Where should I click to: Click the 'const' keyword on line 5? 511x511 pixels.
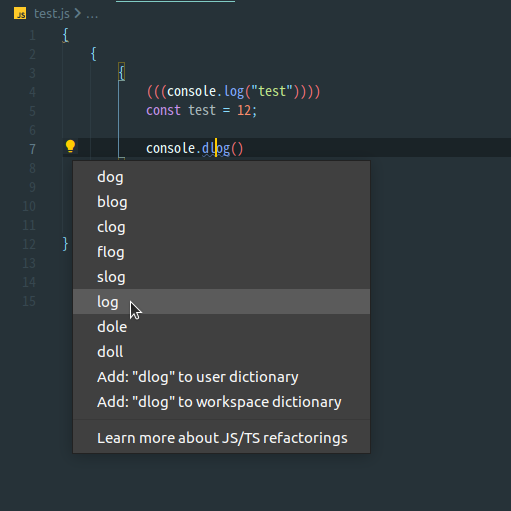click(x=163, y=110)
